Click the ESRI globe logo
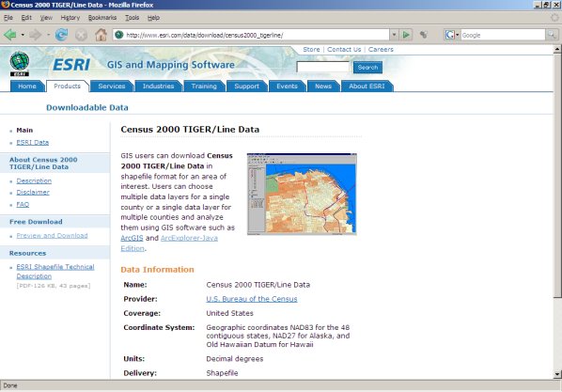 20,64
